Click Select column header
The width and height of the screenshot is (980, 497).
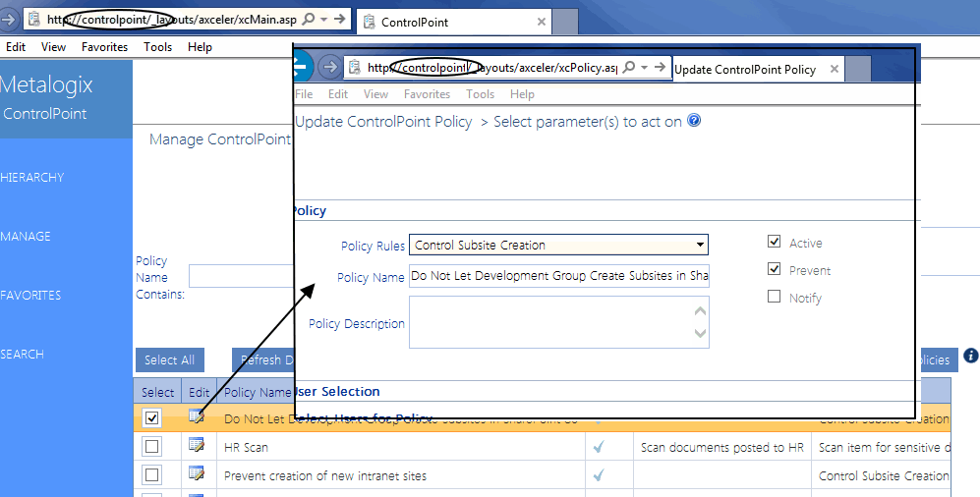(157, 392)
